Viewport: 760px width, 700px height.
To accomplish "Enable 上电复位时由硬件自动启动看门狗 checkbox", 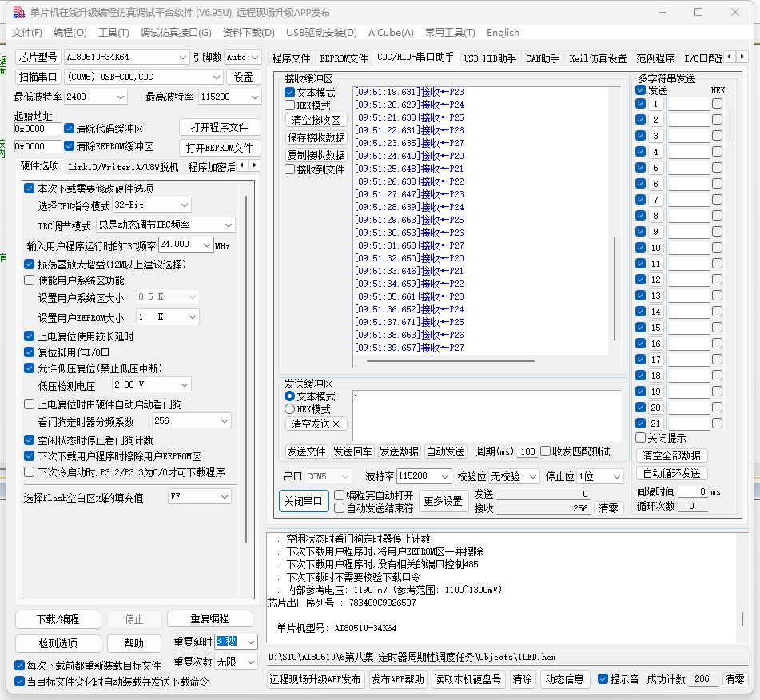I will (29, 404).
